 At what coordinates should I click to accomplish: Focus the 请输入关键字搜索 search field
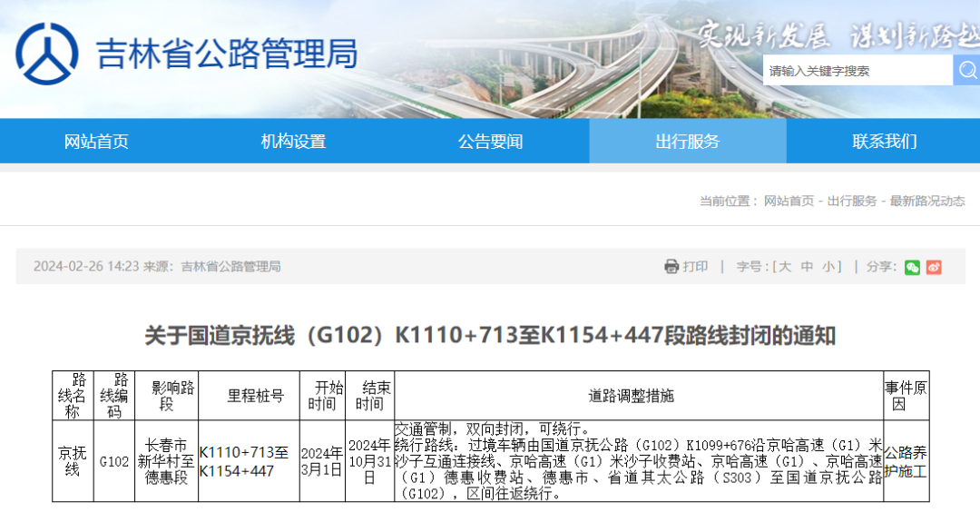tap(856, 70)
